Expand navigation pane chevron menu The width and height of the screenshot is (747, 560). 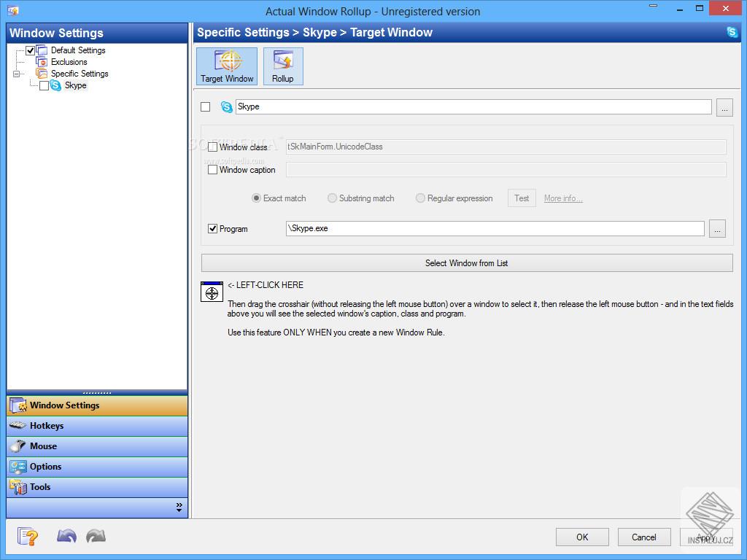(179, 507)
